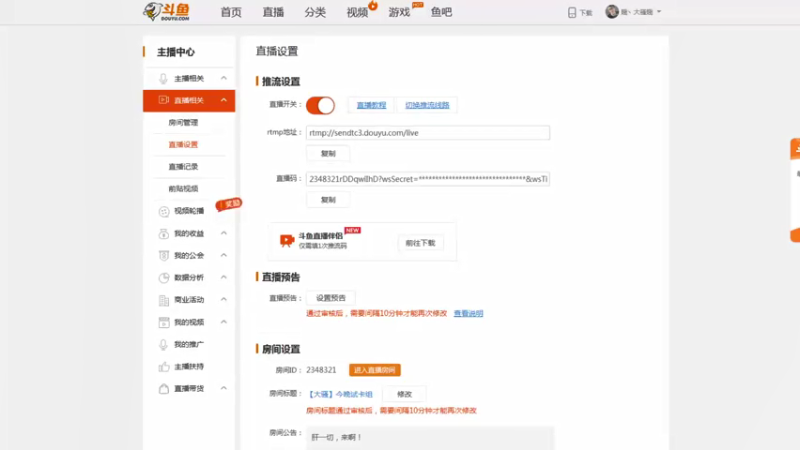Click the 我的视频 sidebar icon
800x450 pixels.
click(164, 322)
